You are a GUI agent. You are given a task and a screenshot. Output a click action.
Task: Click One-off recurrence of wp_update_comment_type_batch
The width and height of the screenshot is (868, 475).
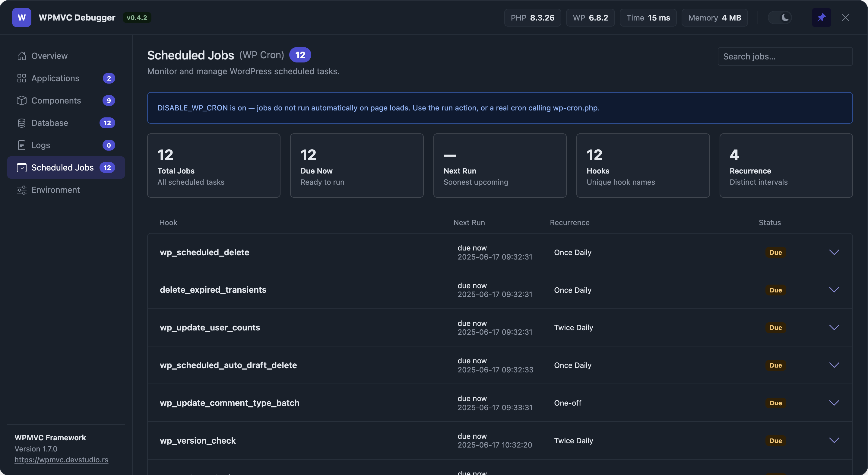(568, 403)
